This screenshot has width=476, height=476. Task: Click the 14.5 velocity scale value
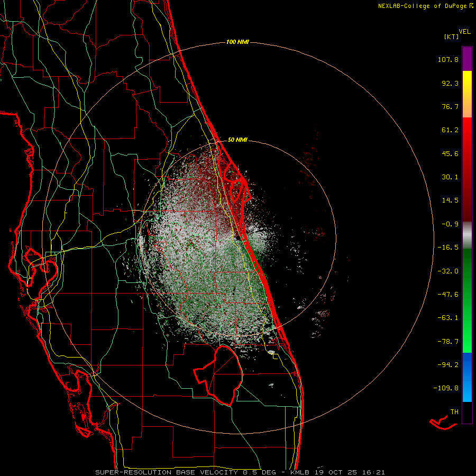click(450, 200)
